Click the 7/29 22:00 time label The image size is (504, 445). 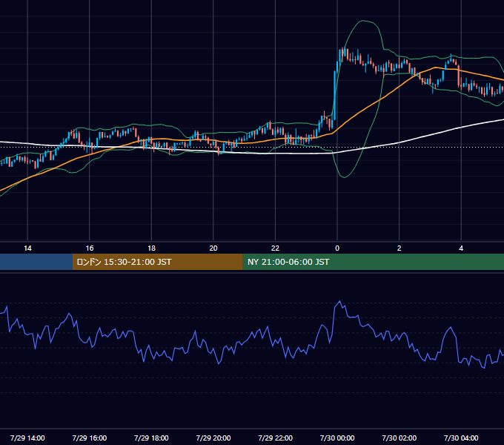[x=276, y=438]
